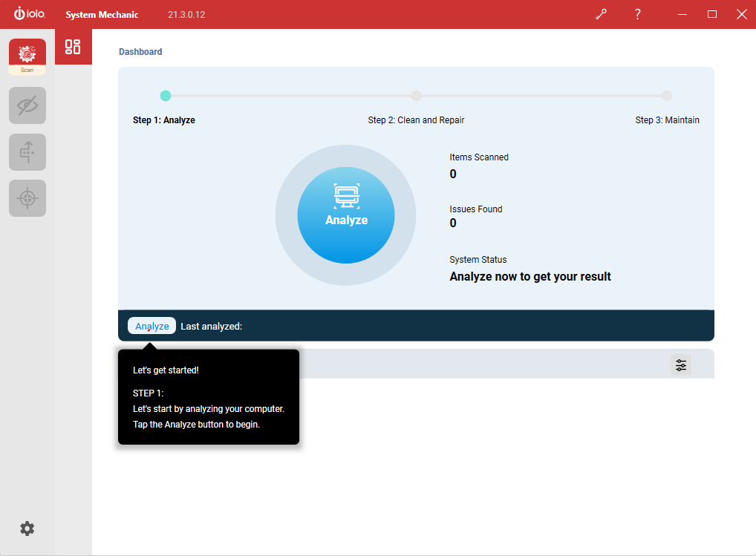Image resolution: width=756 pixels, height=556 pixels.
Task: Click the 'Items Scanned' label
Action: pyautogui.click(x=479, y=157)
